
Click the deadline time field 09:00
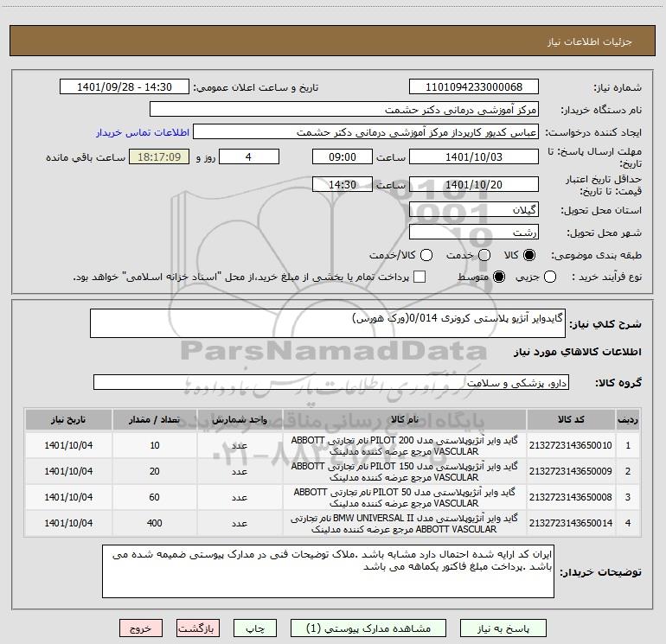click(343, 156)
